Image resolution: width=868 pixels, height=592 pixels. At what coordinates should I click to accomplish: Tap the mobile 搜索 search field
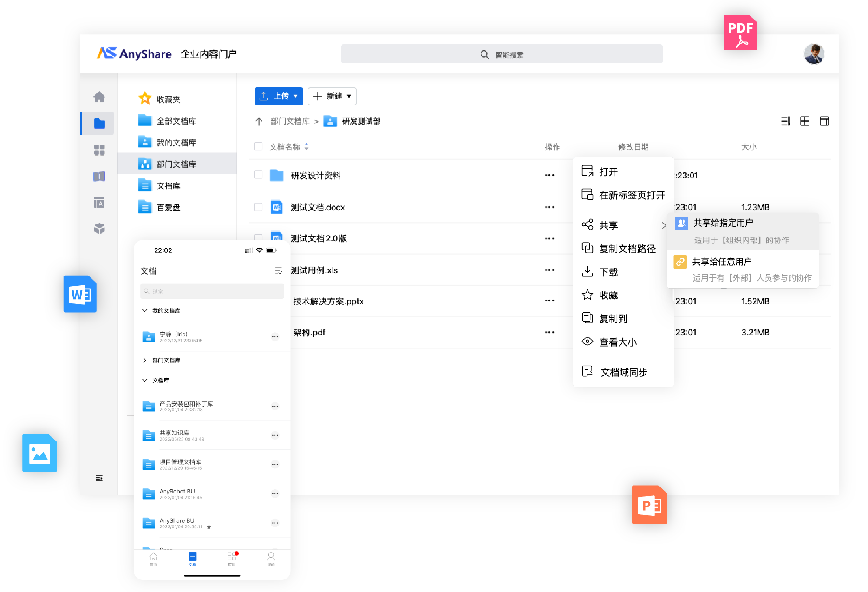212,291
